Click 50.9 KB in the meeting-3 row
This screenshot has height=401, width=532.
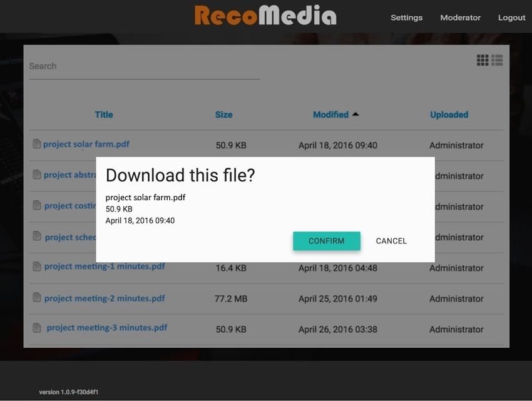click(231, 329)
